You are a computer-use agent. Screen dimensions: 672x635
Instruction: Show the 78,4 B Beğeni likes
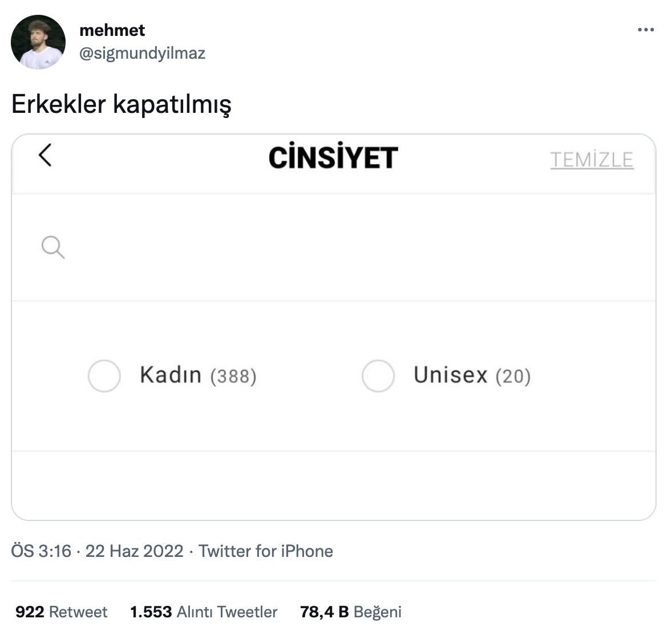tap(351, 612)
